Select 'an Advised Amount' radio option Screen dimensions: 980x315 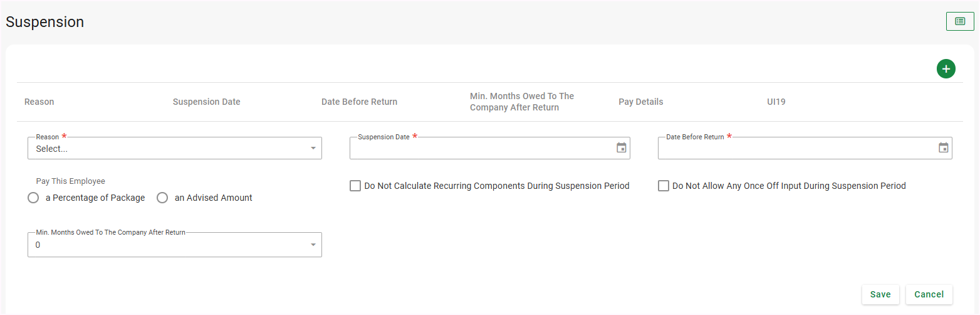pos(162,198)
